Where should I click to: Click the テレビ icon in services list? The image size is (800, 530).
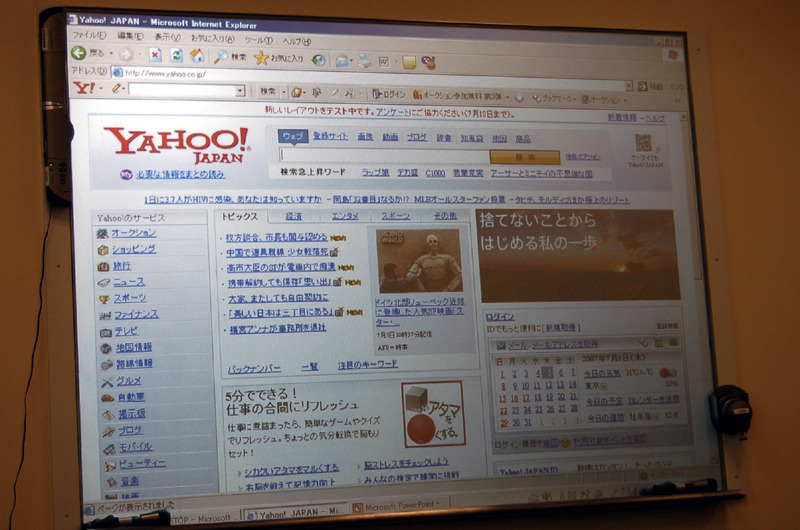106,333
